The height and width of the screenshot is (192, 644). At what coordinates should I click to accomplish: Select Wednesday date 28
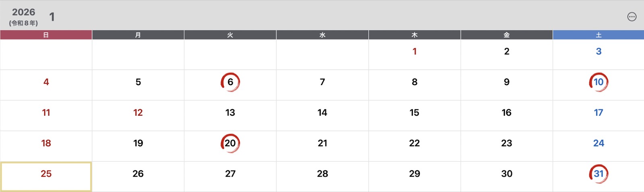[x=322, y=174]
